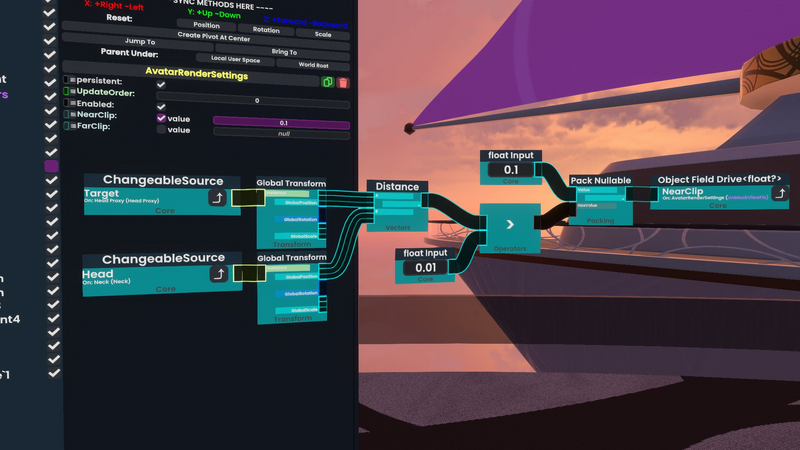Click the reference arrow on Target node
Viewport: 800px width, 450px height.
(x=217, y=197)
